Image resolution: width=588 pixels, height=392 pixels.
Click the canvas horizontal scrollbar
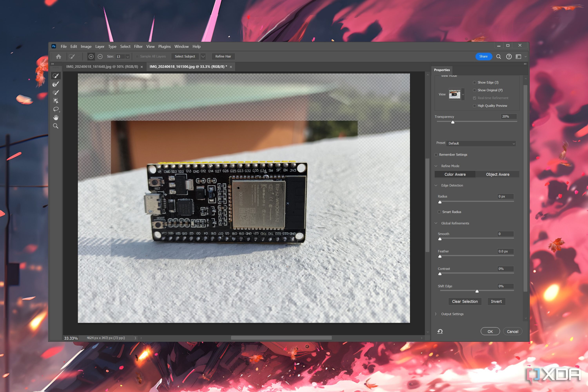pos(281,338)
